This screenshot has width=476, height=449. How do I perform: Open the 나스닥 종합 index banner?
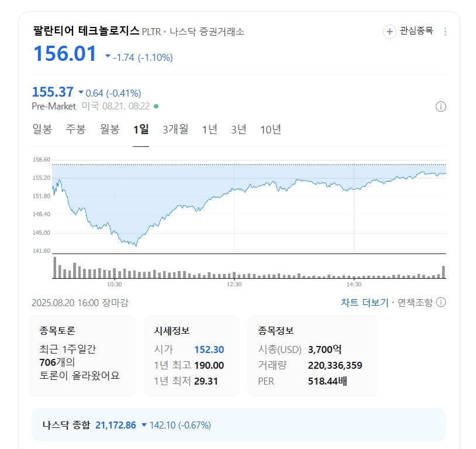[x=239, y=424]
